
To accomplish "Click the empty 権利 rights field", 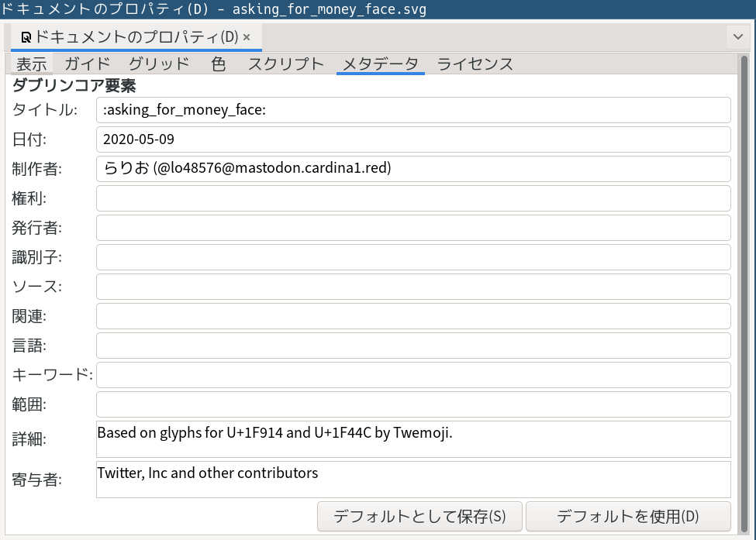I will (413, 198).
